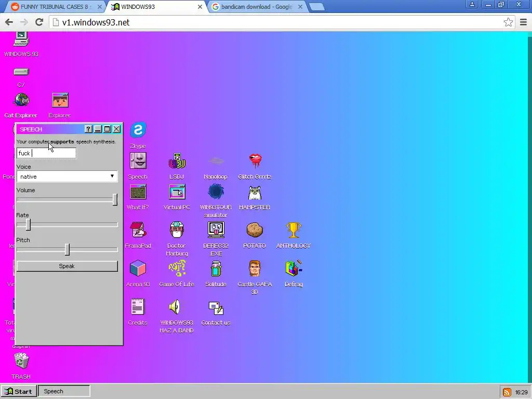Click the Start button on taskbar
The height and width of the screenshot is (399, 532).
click(x=18, y=391)
